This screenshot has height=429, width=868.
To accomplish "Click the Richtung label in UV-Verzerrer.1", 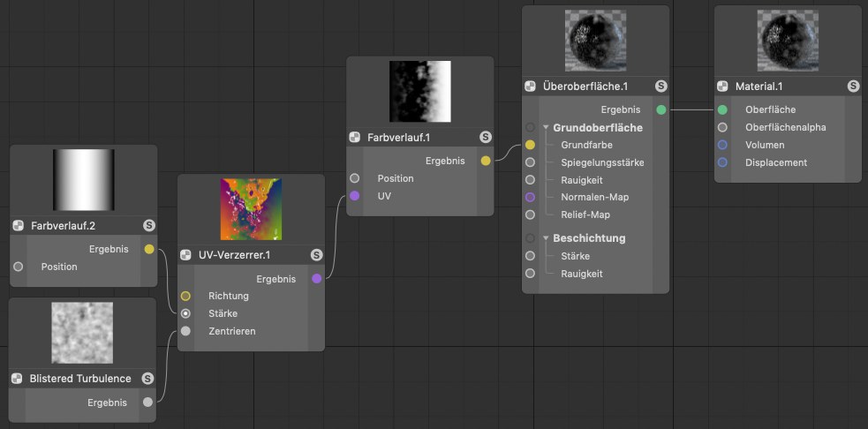I will (229, 296).
